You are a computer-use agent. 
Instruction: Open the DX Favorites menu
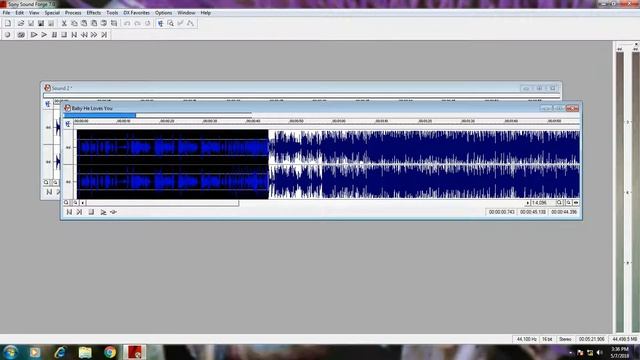136,13
